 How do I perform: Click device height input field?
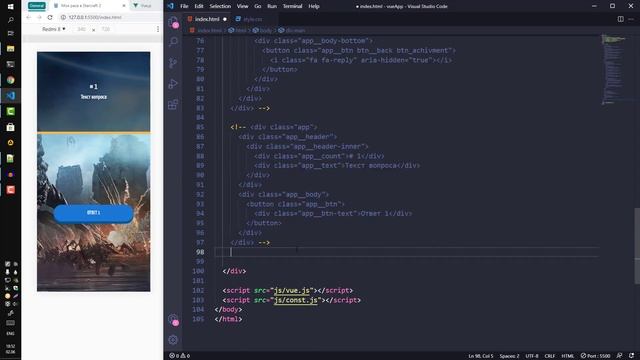pyautogui.click(x=106, y=29)
